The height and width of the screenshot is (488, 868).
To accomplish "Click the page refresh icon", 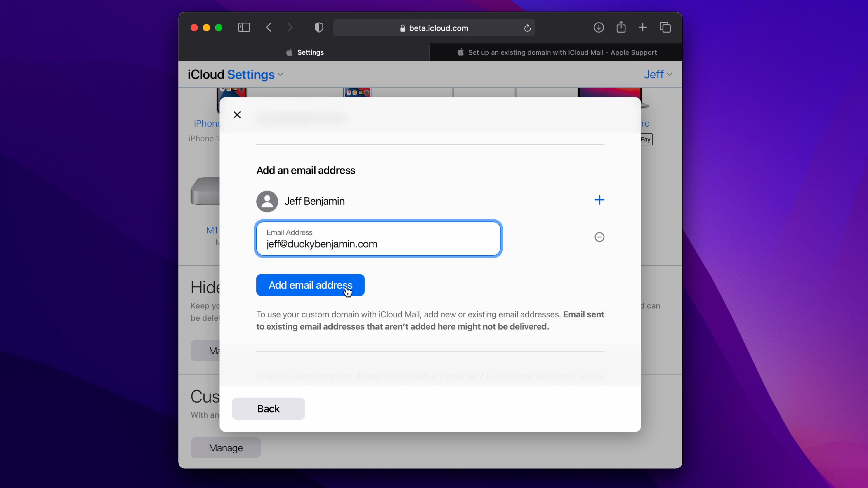I will click(x=526, y=28).
